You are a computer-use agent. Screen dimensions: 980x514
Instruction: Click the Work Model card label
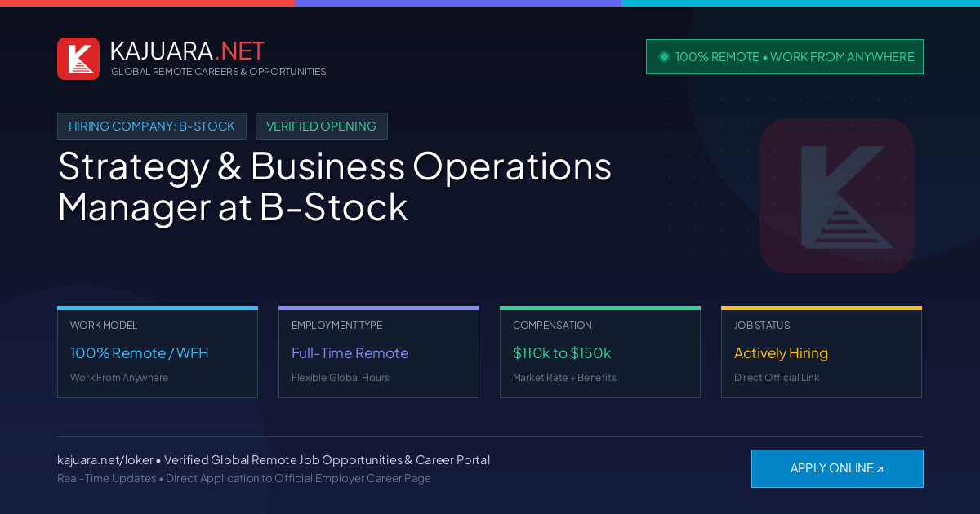(104, 325)
